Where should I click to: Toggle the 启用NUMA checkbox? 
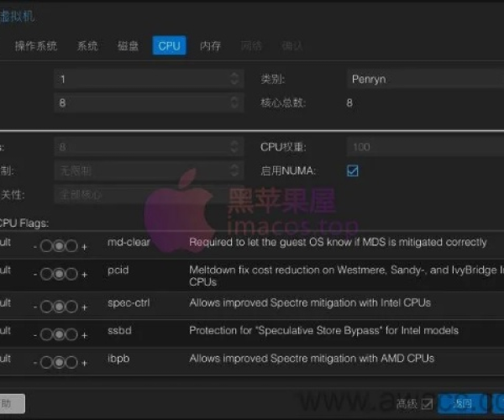[353, 171]
